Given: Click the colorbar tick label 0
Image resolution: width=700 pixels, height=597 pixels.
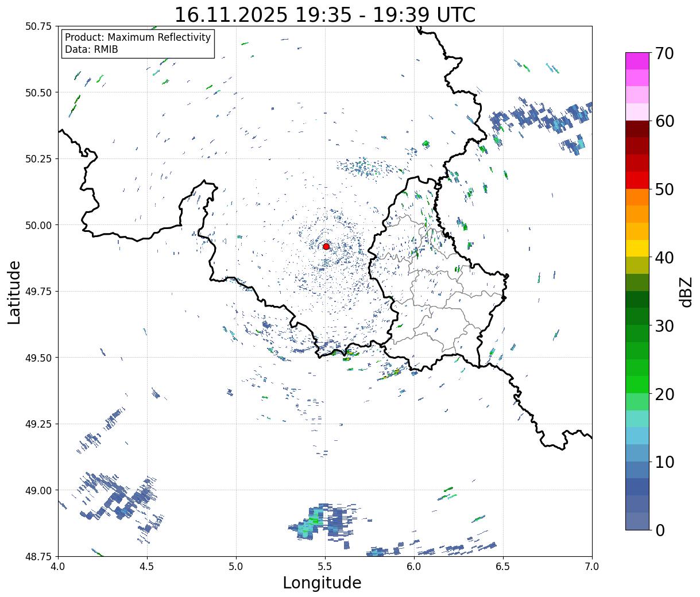Looking at the screenshot, I should point(660,530).
